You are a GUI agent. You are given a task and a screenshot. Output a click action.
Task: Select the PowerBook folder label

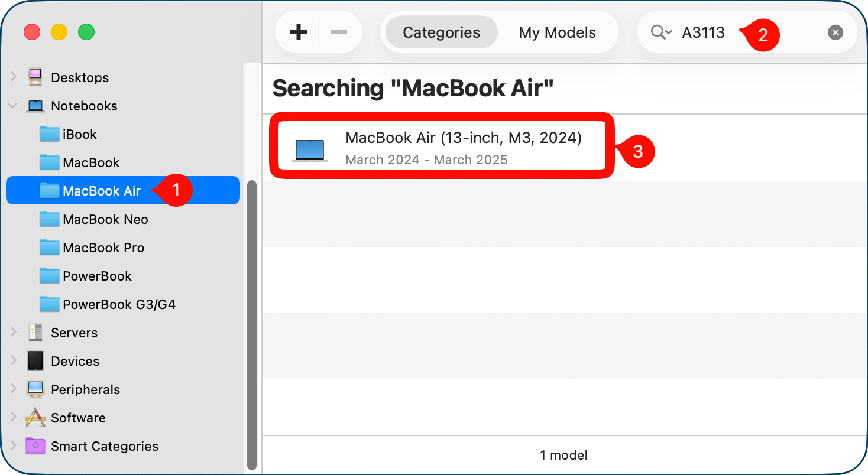tap(97, 276)
